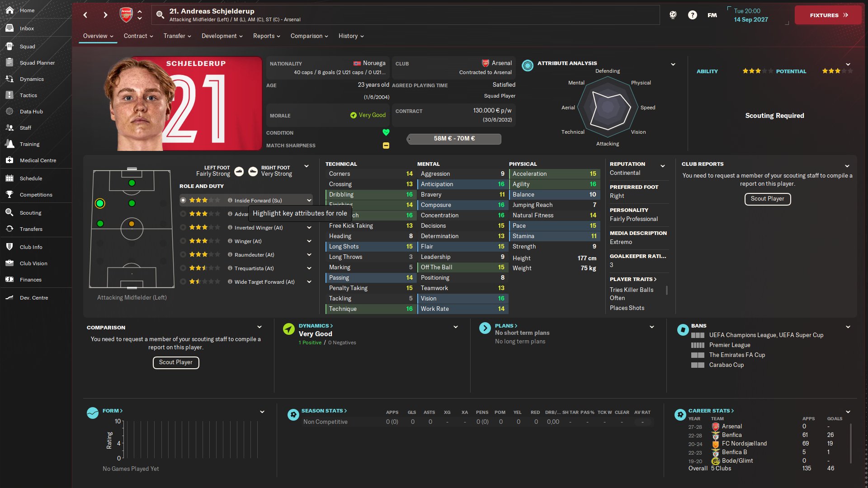Expand the Bans panel dropdown
Screen dimensions: 868x488
[x=848, y=327]
